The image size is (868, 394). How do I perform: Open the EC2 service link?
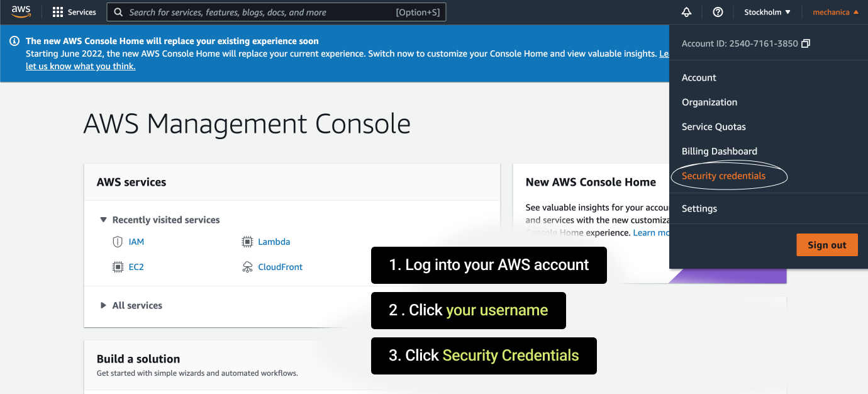136,267
